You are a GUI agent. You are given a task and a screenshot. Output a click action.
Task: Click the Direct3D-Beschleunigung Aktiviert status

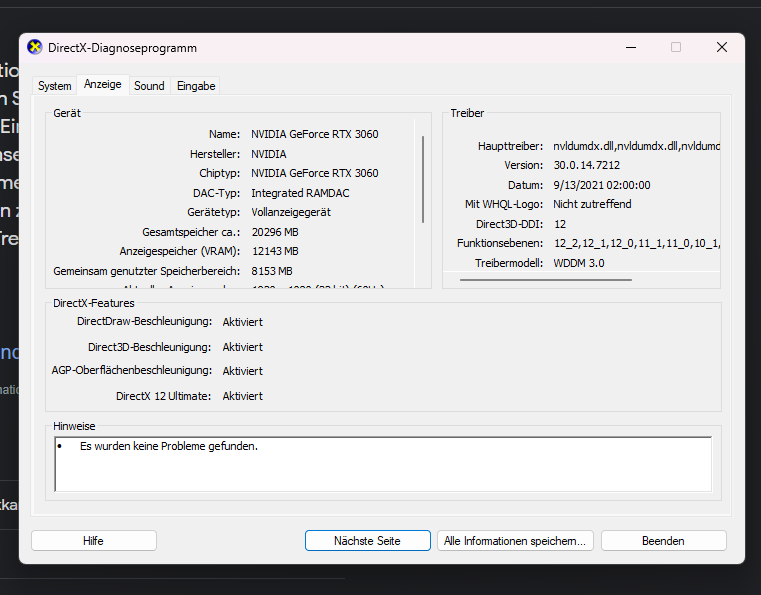243,347
